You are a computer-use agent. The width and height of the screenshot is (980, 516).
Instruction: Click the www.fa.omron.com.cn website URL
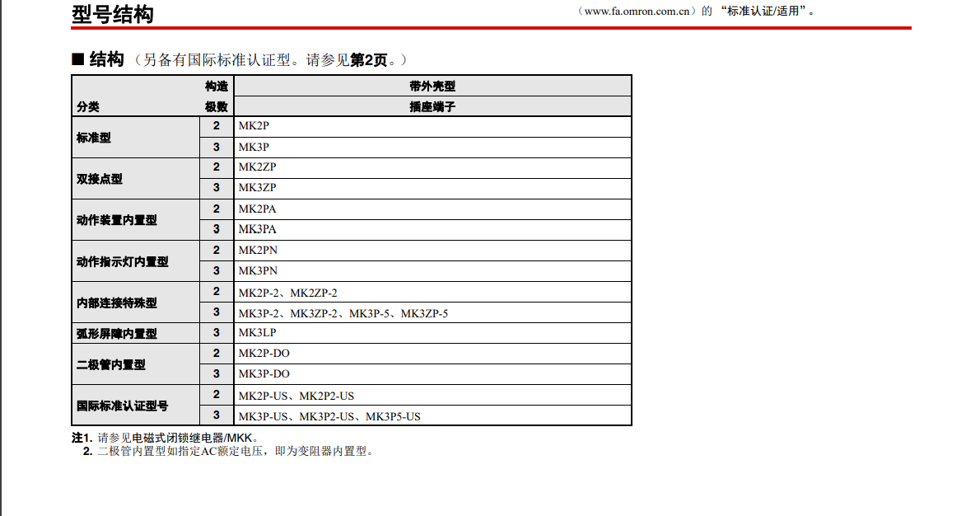coord(637,11)
